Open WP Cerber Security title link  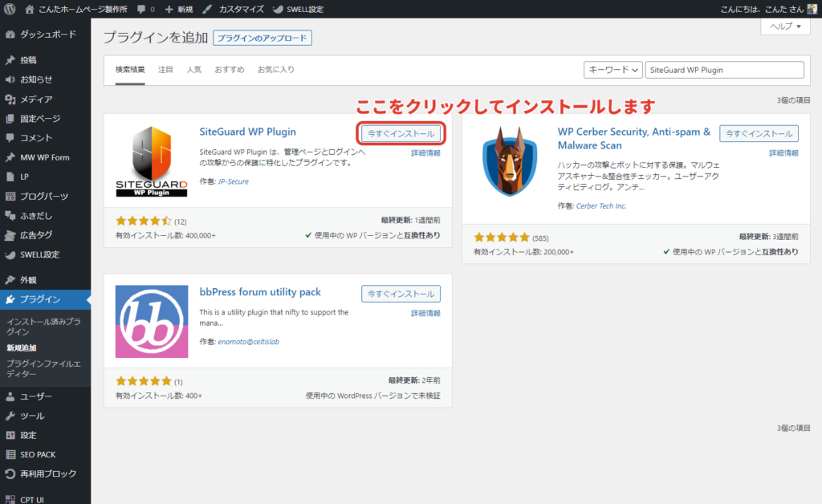pos(634,139)
